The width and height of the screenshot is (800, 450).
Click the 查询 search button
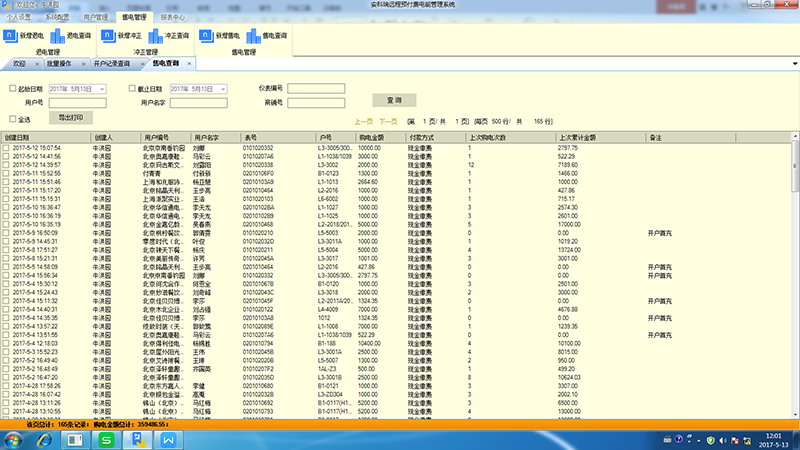point(393,101)
